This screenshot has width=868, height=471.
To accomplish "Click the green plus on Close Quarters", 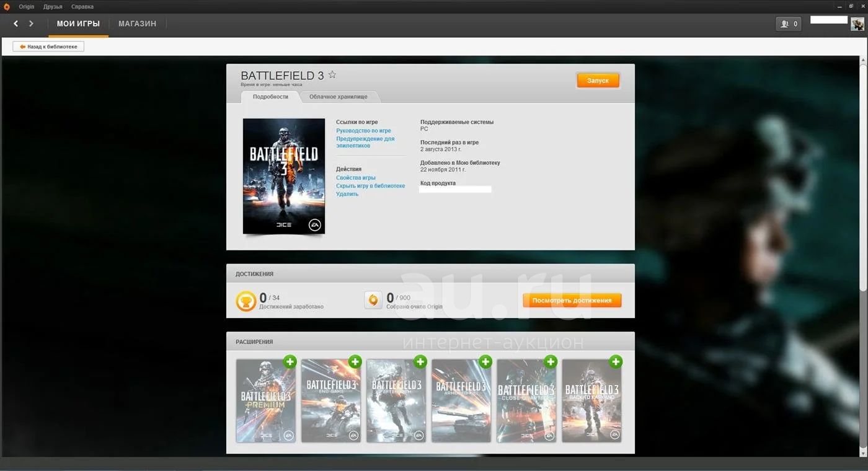I will [550, 361].
